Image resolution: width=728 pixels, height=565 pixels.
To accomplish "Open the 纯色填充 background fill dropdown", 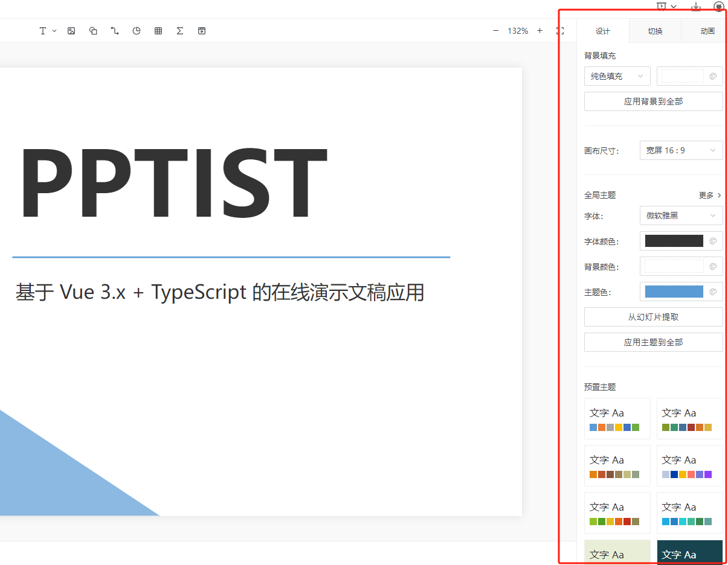I will tap(617, 76).
